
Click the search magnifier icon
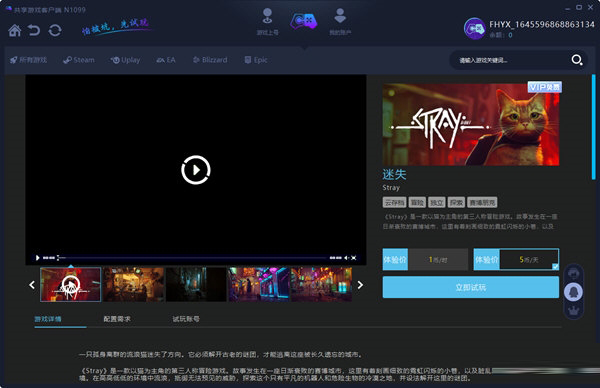(x=577, y=60)
